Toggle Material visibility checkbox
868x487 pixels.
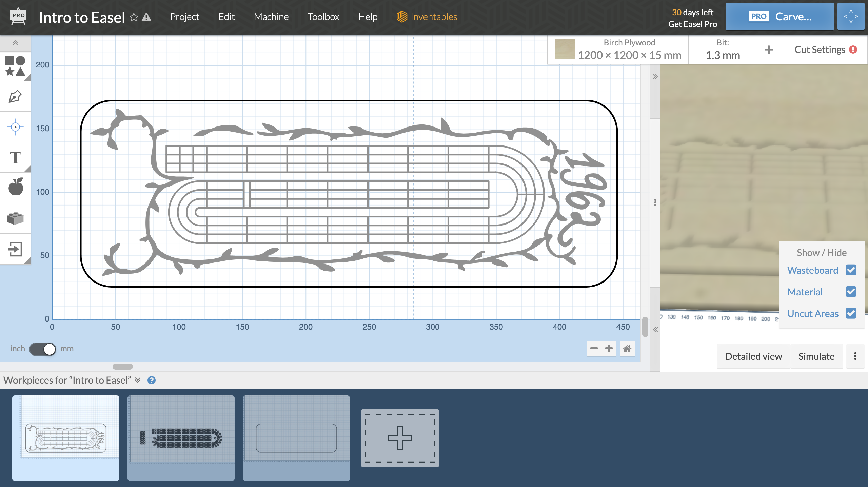(852, 291)
